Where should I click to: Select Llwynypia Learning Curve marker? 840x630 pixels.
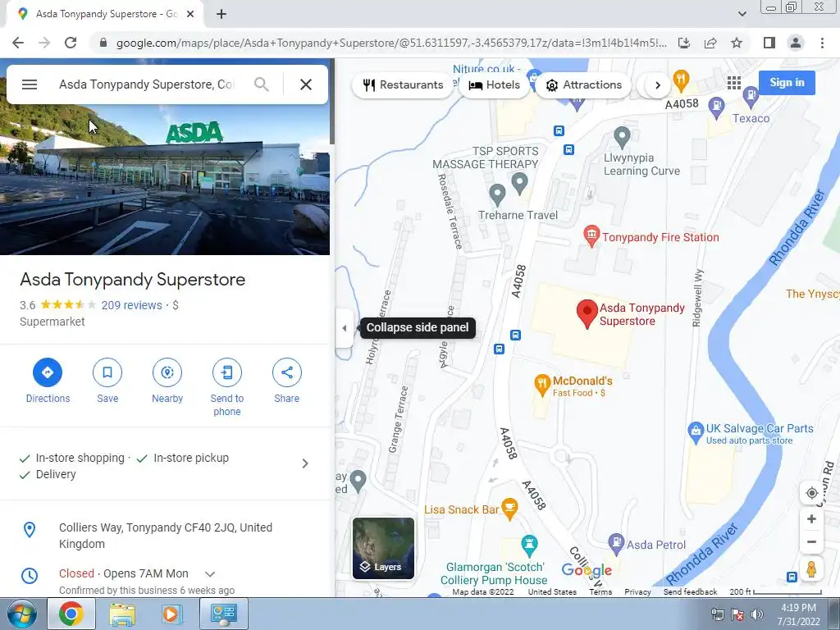622,138
